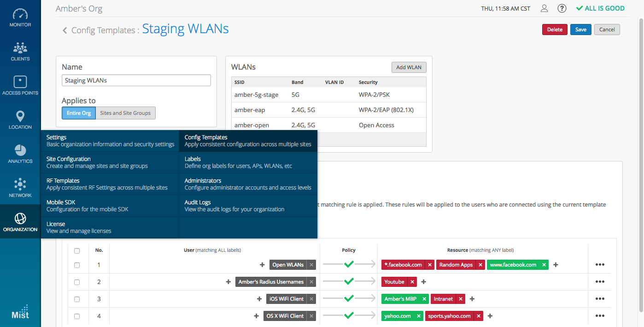
Task: Click the red Delete button
Action: [555, 30]
